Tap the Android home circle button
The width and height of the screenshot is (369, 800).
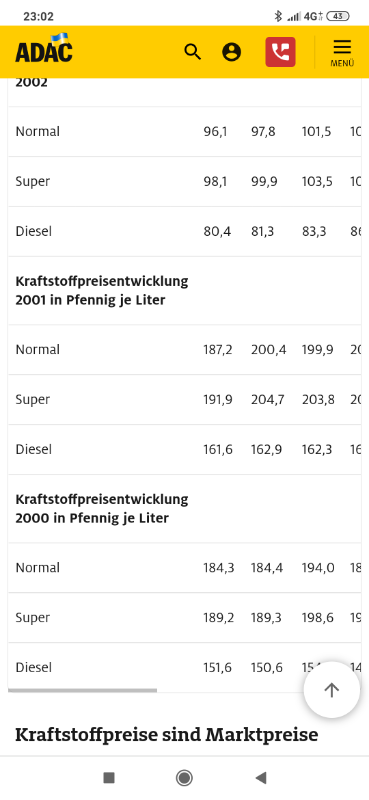(184, 778)
